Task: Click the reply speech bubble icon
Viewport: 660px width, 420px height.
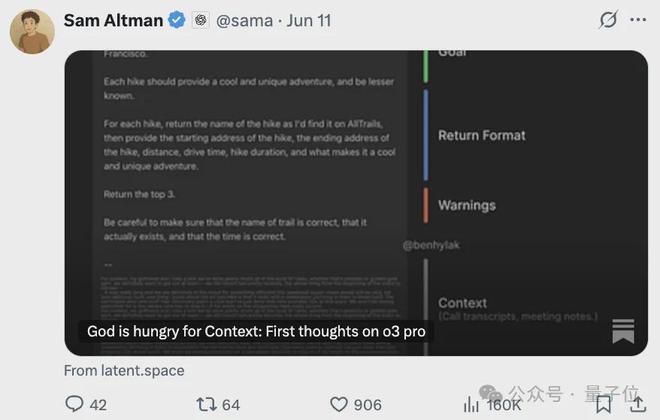Action: [x=75, y=404]
